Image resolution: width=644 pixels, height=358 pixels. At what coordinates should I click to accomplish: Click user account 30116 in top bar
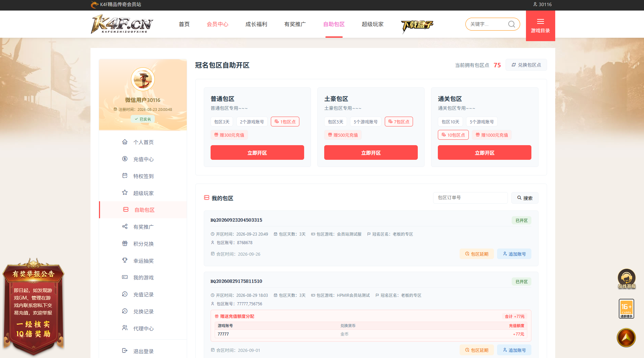click(x=542, y=4)
